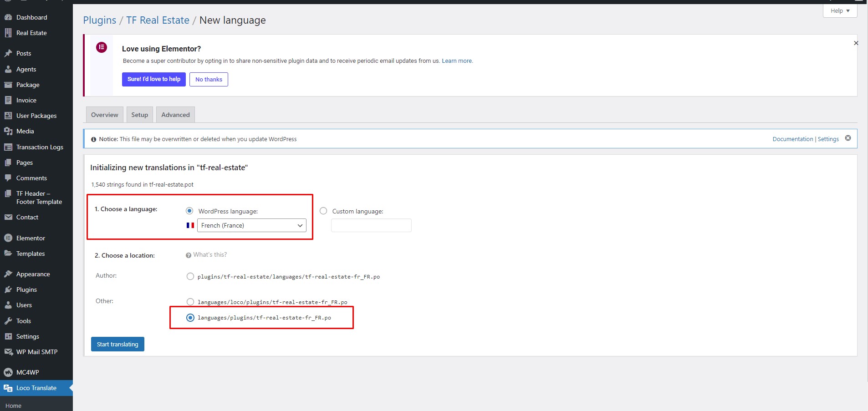This screenshot has height=411, width=868.
Task: Click the WP Mail SMTP icon
Action: point(8,352)
